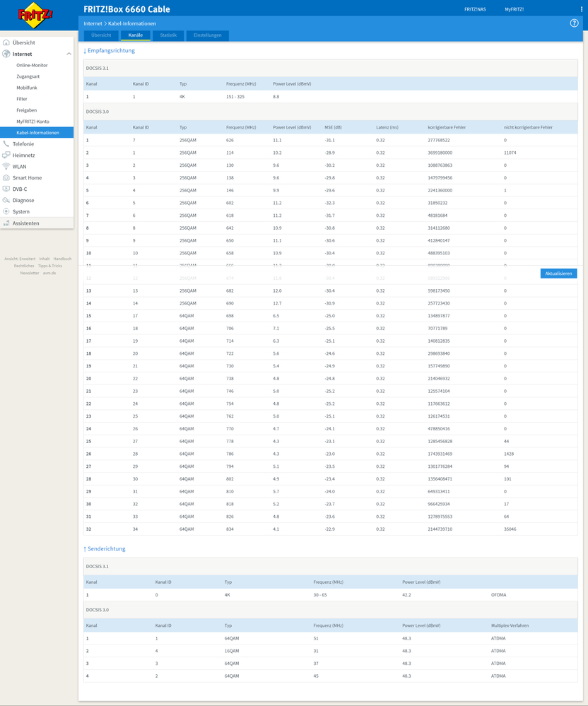Image resolution: width=588 pixels, height=706 pixels.
Task: Select Online-Monitor in the Internet submenu
Action: [x=32, y=65]
